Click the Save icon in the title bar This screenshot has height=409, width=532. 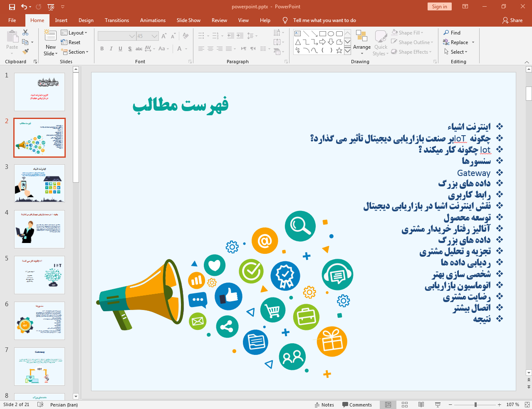click(12, 7)
